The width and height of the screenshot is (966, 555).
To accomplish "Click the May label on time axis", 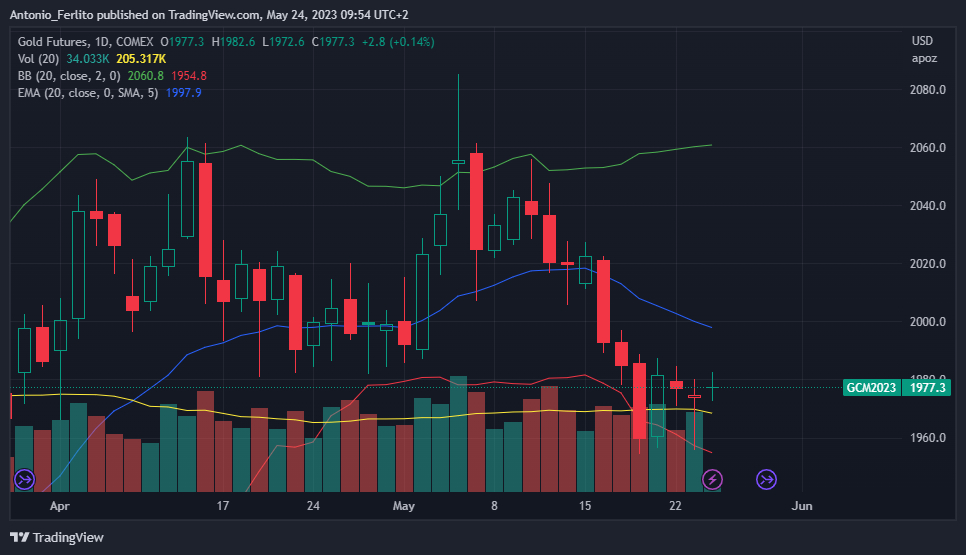I will [x=403, y=506].
